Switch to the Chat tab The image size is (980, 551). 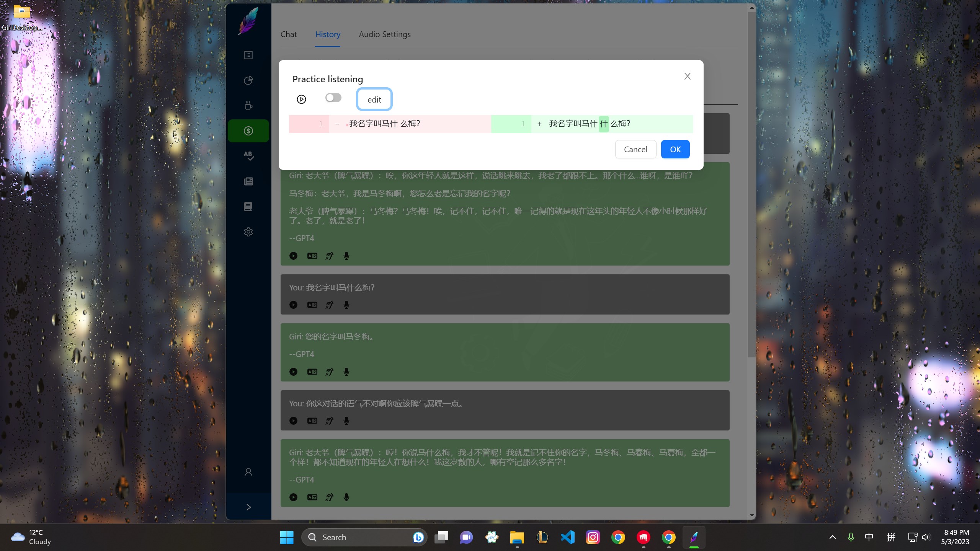coord(288,34)
